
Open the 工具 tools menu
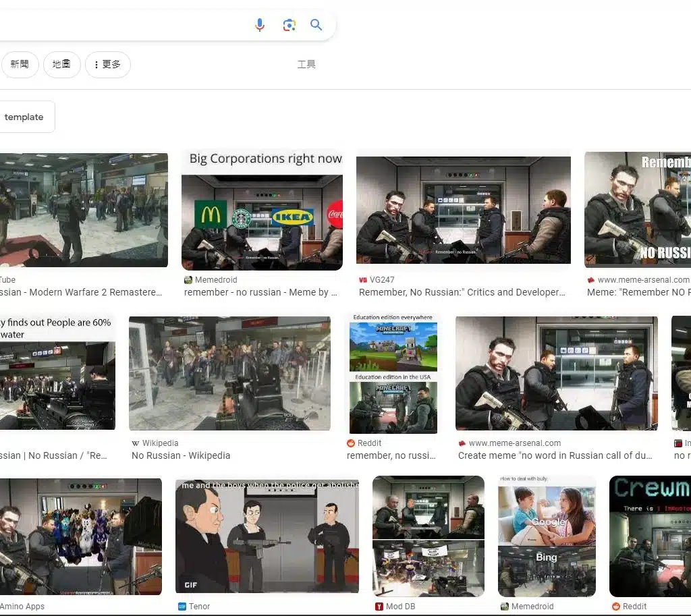[x=306, y=65]
